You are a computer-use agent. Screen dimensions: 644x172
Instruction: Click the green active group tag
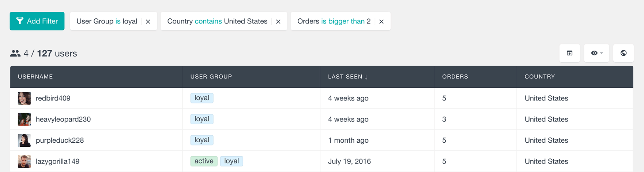(204, 161)
